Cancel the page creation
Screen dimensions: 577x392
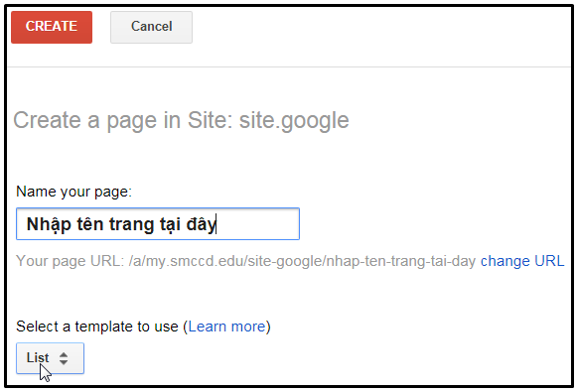[151, 27]
